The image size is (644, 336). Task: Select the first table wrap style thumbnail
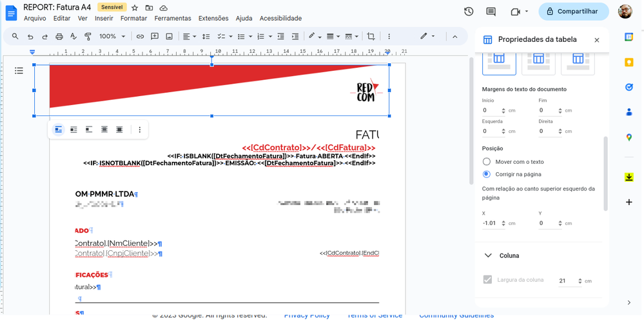click(x=499, y=63)
